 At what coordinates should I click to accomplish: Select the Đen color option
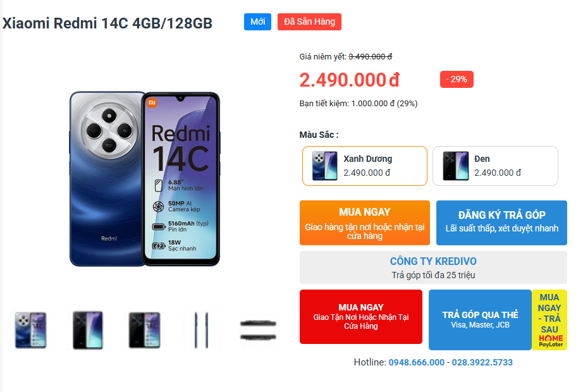pos(495,166)
